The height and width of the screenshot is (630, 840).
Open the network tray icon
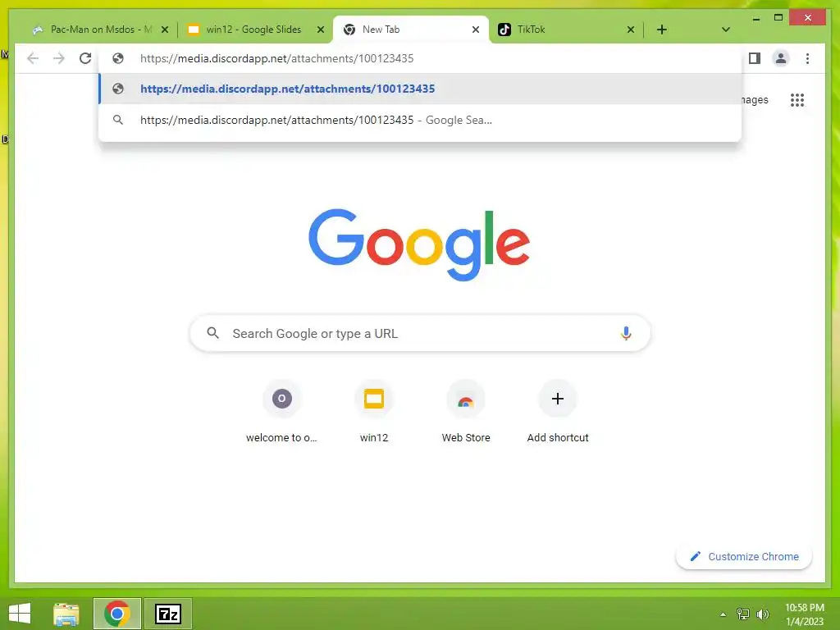click(743, 614)
